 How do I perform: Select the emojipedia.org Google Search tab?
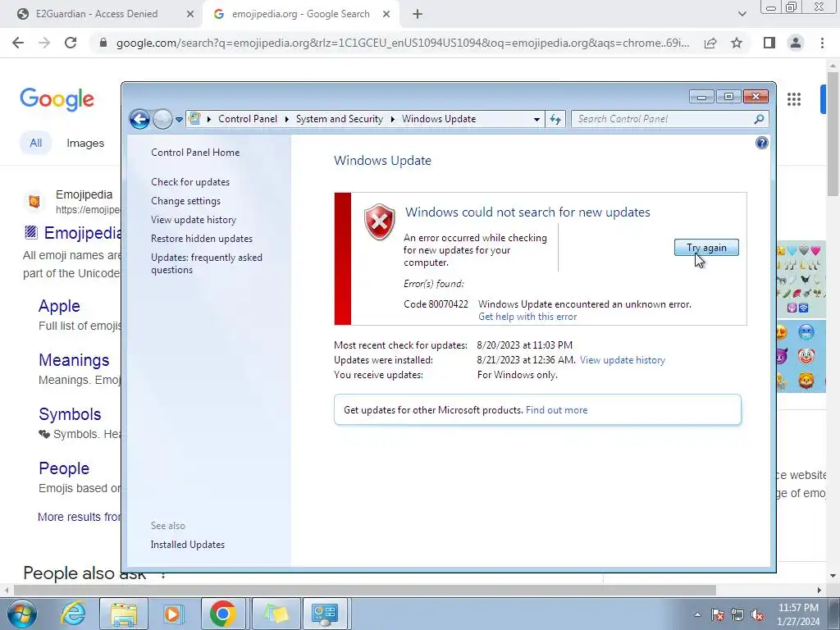coord(300,14)
